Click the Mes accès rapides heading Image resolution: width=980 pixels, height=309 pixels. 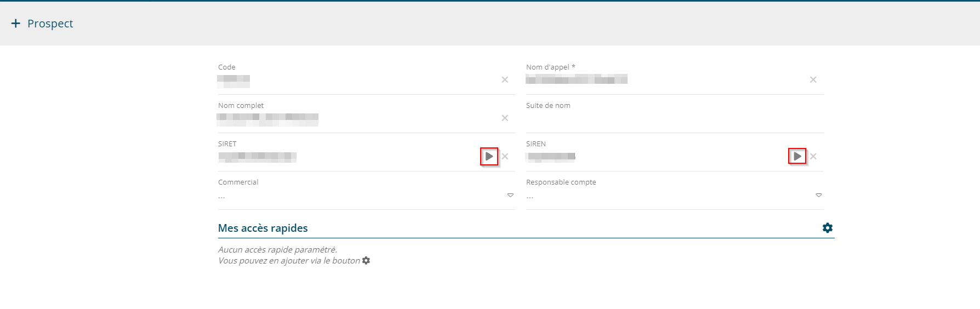(263, 228)
